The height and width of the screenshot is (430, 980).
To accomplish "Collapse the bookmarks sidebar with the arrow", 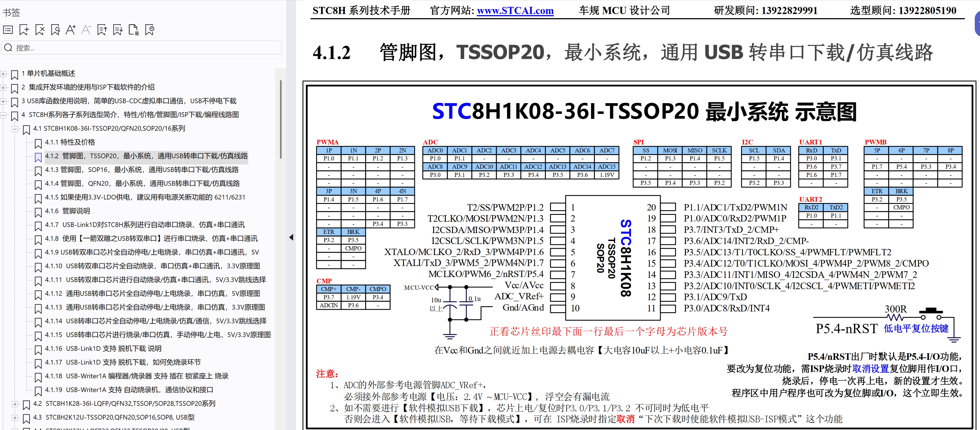I will 291,237.
